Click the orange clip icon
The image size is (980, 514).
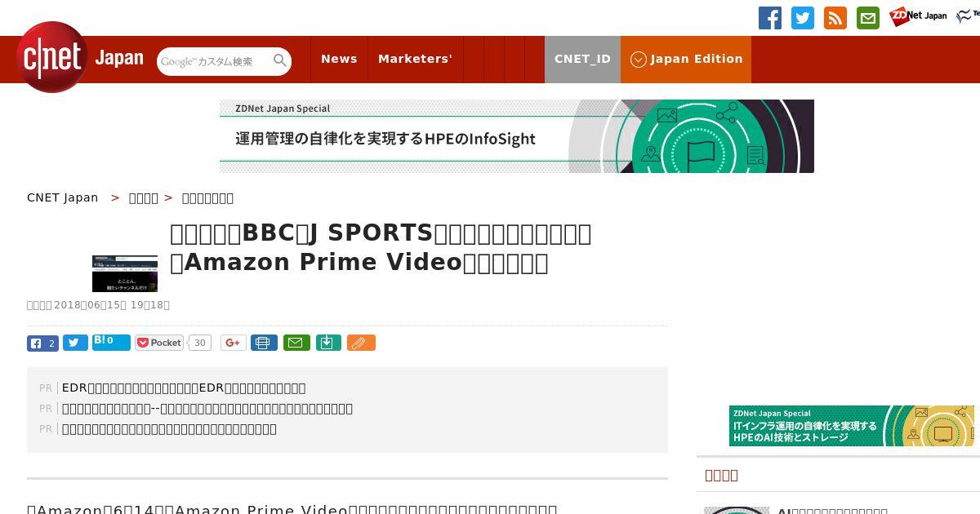coord(361,343)
